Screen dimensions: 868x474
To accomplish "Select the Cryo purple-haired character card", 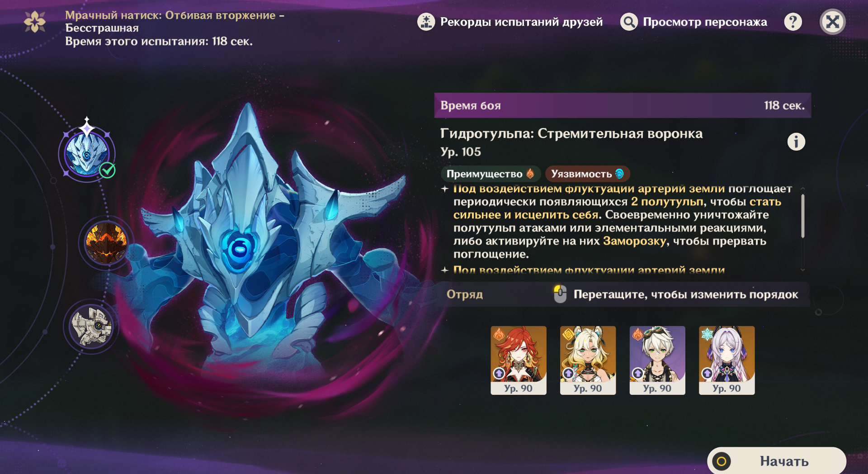I will pyautogui.click(x=726, y=360).
